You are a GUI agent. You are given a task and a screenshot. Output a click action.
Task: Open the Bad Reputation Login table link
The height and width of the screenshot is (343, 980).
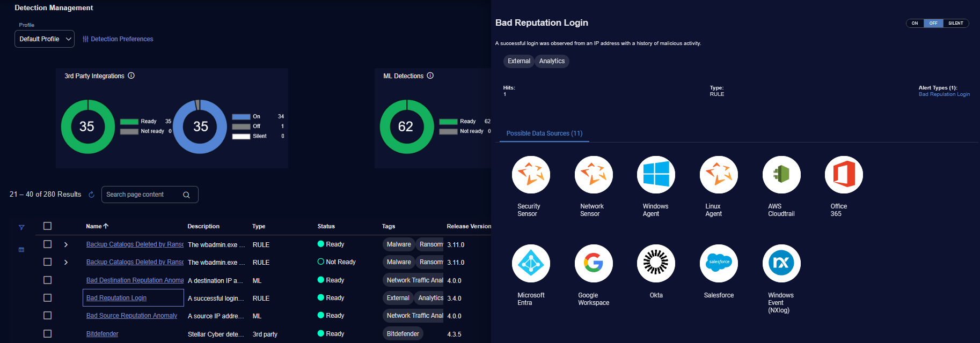(116, 298)
